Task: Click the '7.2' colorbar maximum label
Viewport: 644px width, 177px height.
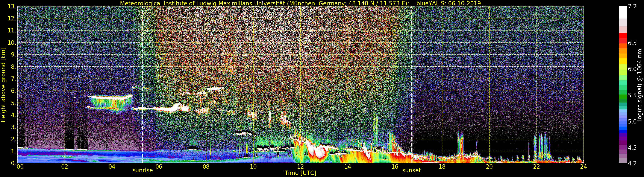Action: (x=632, y=6)
